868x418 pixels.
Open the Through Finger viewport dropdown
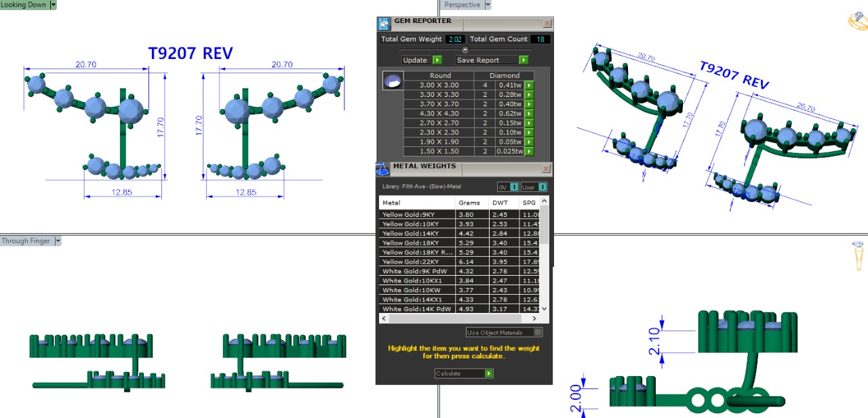tap(58, 241)
